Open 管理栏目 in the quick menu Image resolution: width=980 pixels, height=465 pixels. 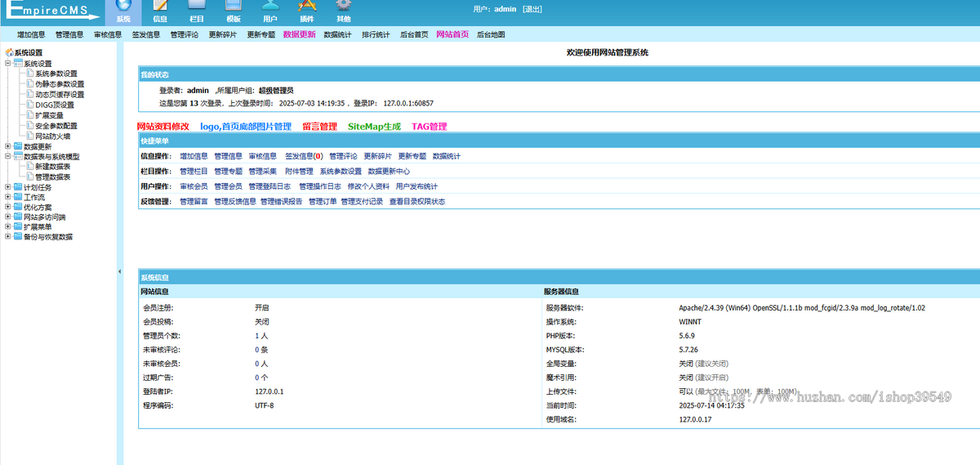pyautogui.click(x=194, y=172)
